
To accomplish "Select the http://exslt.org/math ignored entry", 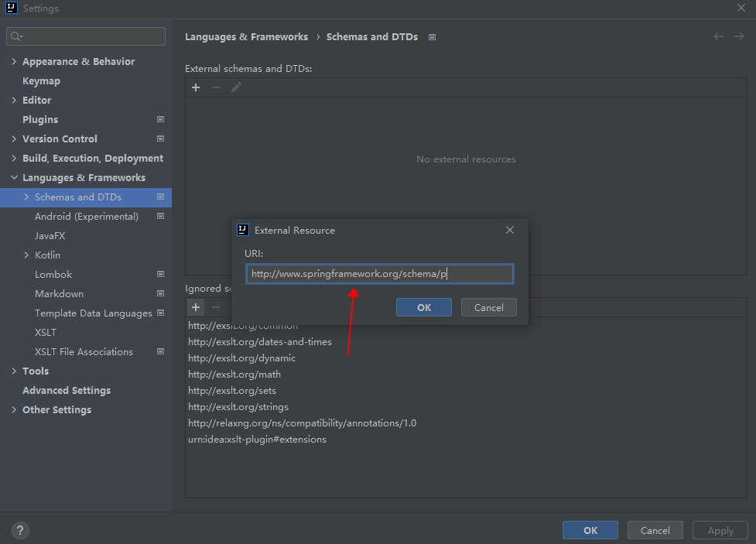I will coord(234,375).
